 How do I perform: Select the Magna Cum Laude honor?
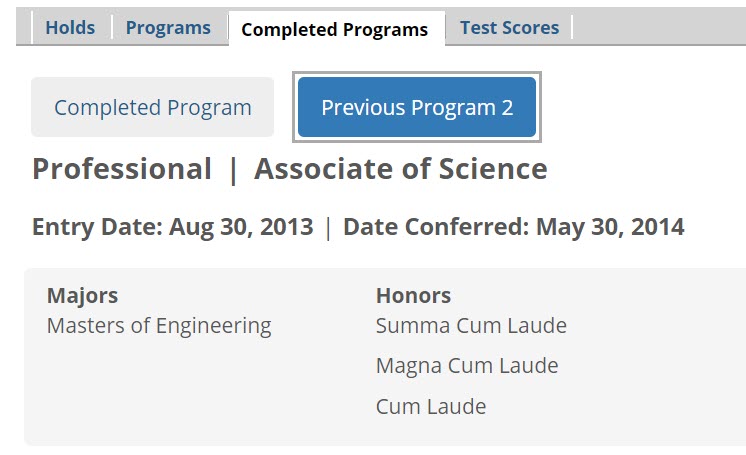[467, 366]
